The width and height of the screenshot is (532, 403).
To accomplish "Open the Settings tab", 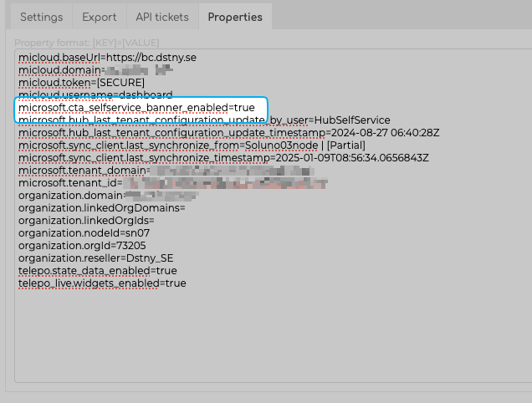I will (41, 17).
